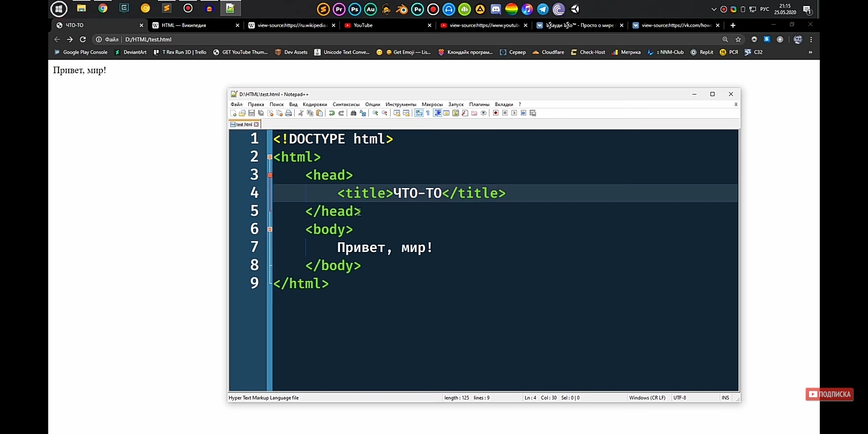Toggle indent guide in Notepad++ toolbar
The image size is (868, 434).
(437, 113)
